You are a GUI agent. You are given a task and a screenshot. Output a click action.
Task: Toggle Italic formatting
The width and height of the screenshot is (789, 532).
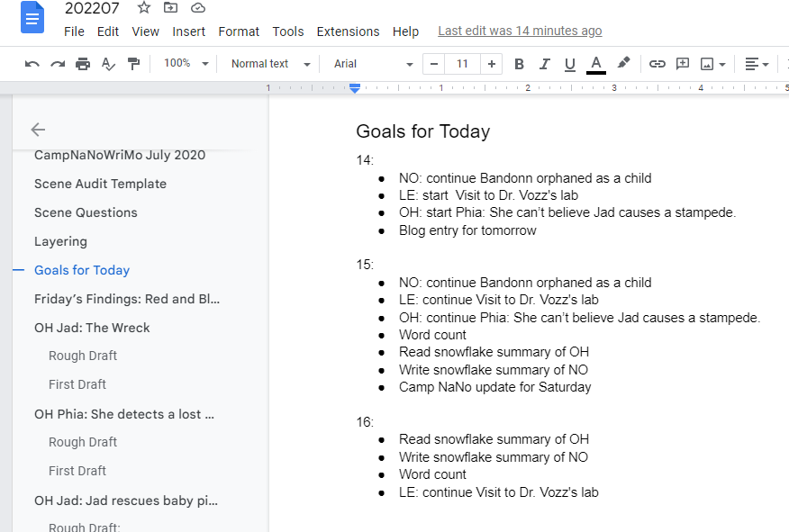pos(544,64)
